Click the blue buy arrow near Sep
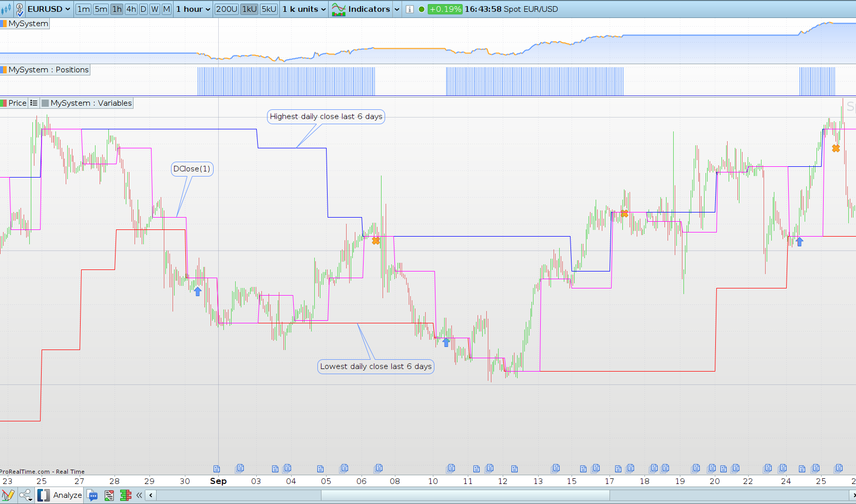The height and width of the screenshot is (504, 856). tap(198, 291)
